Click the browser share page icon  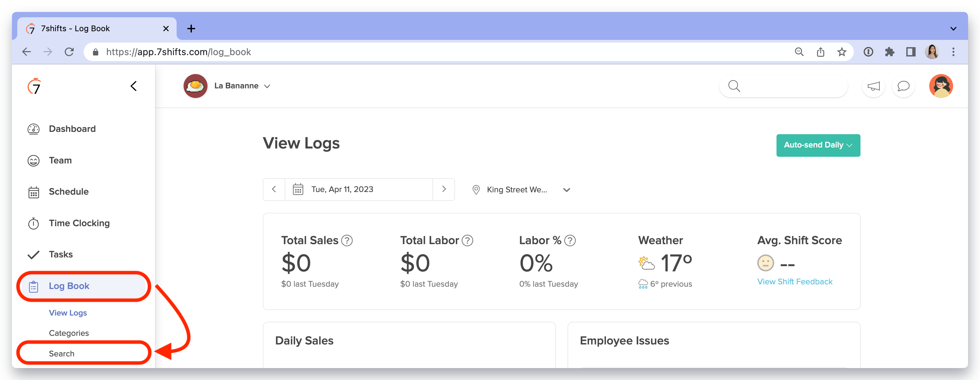click(x=821, y=52)
